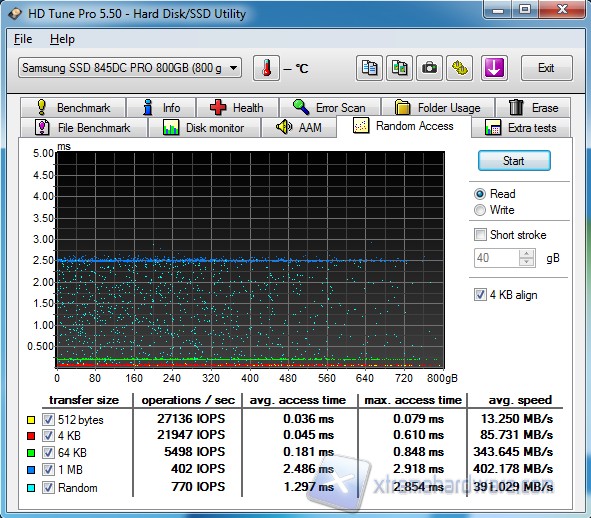Copy screenshot to clipboard icon
This screenshot has height=518, width=591.
399,68
